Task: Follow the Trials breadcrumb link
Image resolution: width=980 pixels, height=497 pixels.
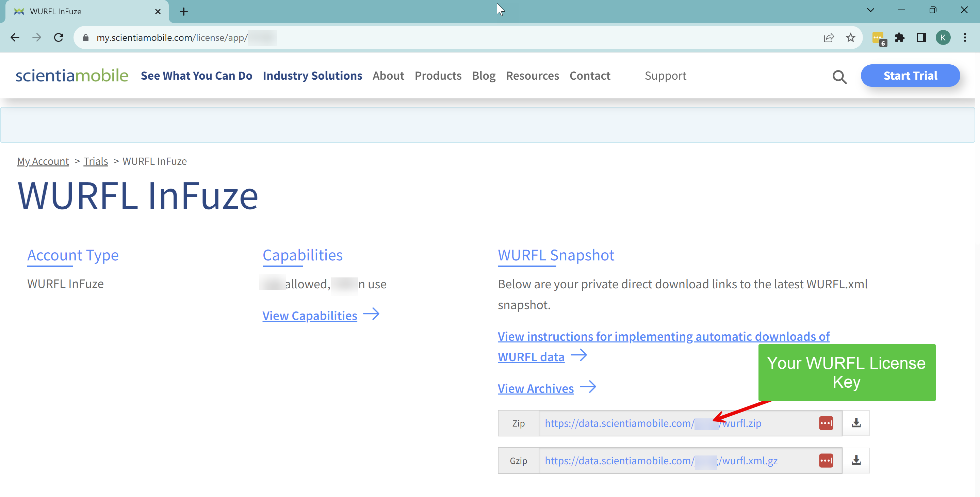Action: click(96, 161)
